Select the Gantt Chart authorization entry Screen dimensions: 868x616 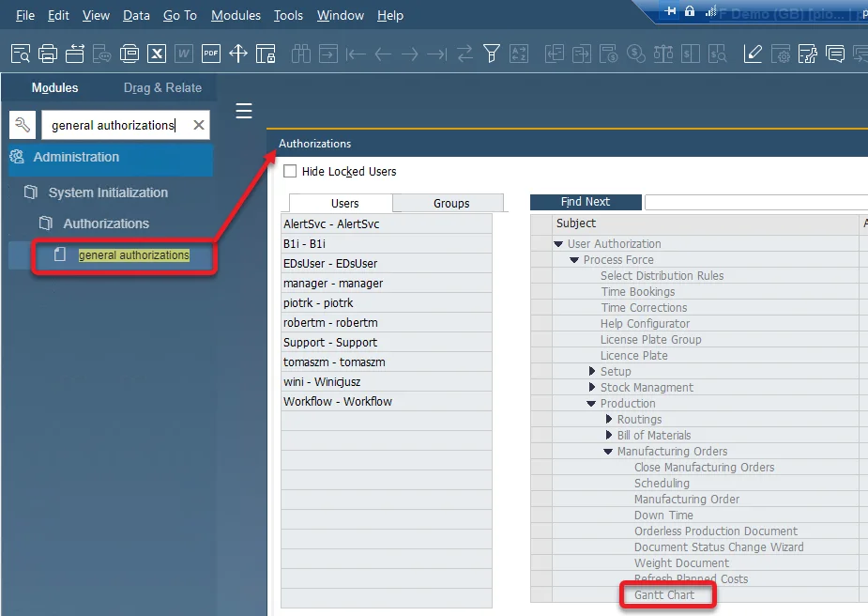pyautogui.click(x=667, y=594)
